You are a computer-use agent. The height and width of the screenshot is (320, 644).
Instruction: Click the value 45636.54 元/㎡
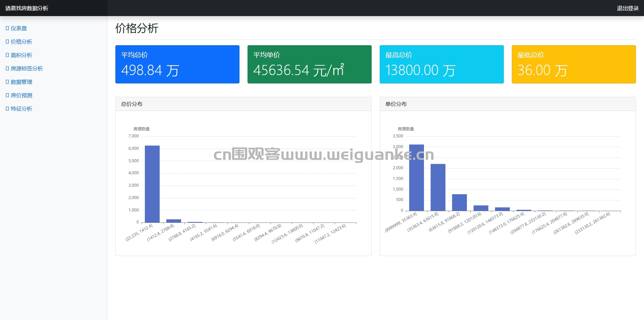(299, 70)
